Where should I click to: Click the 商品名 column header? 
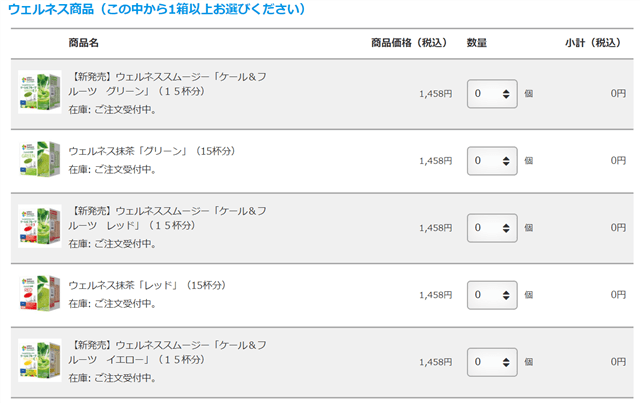[x=83, y=43]
